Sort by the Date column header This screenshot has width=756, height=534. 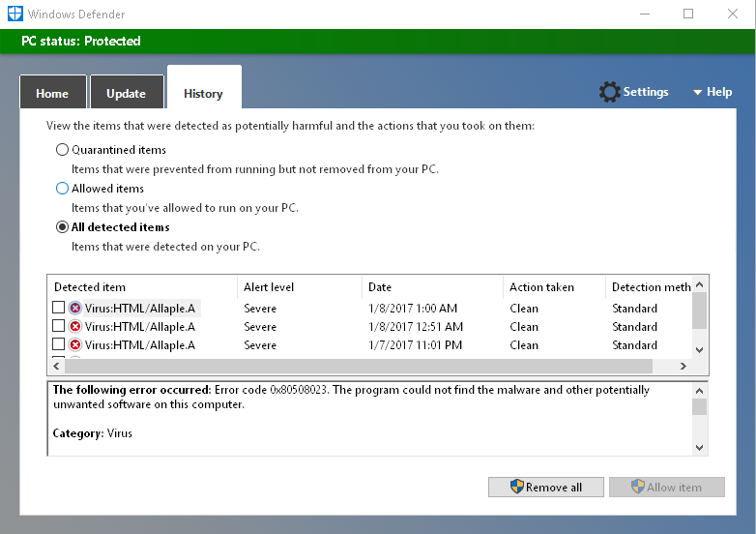pos(432,287)
